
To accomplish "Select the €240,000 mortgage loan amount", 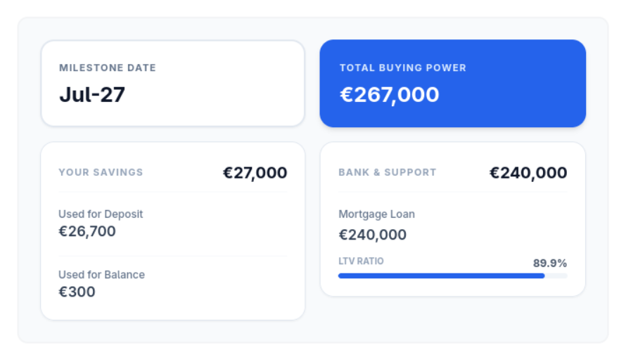I will 372,235.
